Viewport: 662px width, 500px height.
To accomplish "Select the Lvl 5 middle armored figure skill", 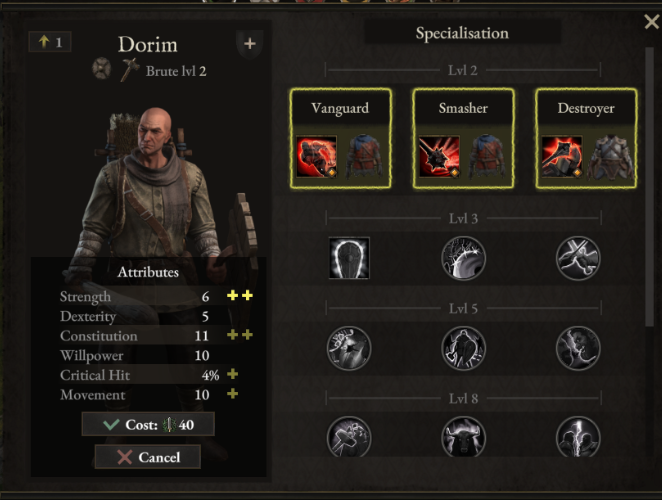I will [463, 348].
